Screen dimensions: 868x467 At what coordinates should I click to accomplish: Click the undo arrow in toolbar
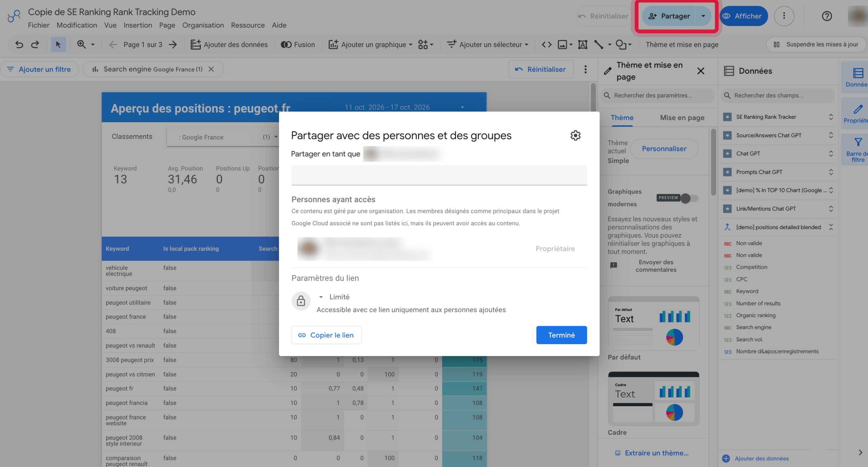point(19,44)
